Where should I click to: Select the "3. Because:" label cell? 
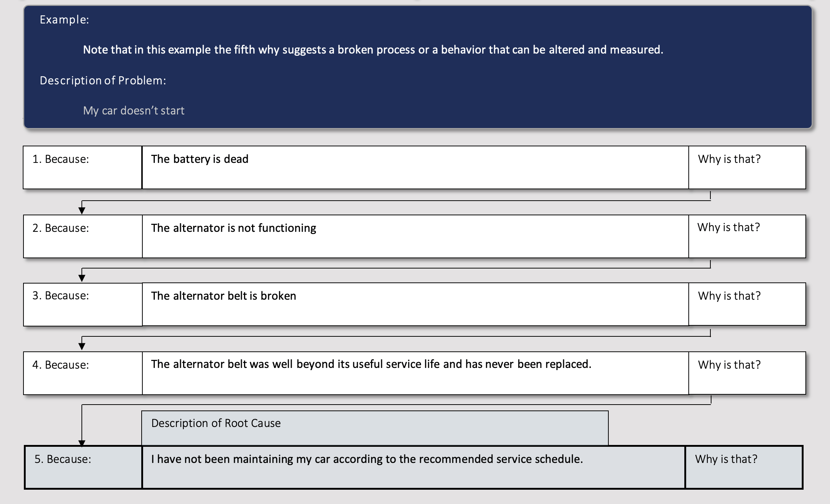83,304
